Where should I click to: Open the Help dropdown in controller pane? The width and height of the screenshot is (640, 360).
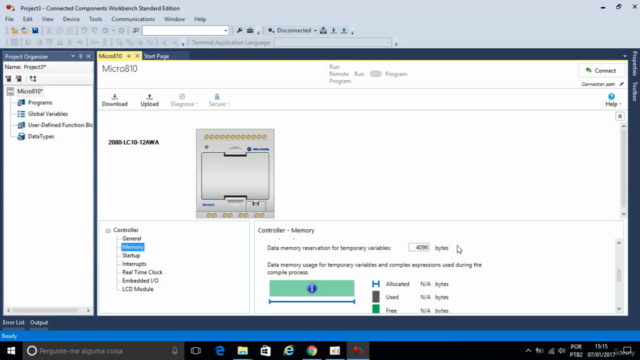tap(613, 100)
